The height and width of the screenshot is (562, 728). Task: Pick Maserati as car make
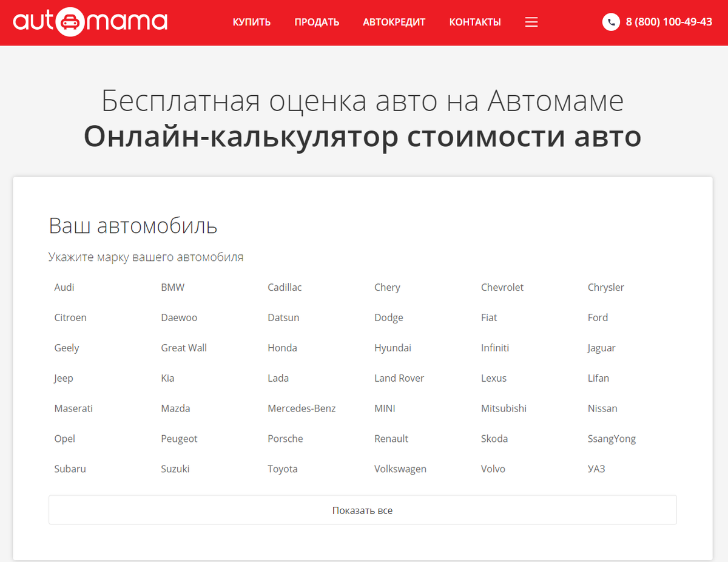click(x=73, y=408)
